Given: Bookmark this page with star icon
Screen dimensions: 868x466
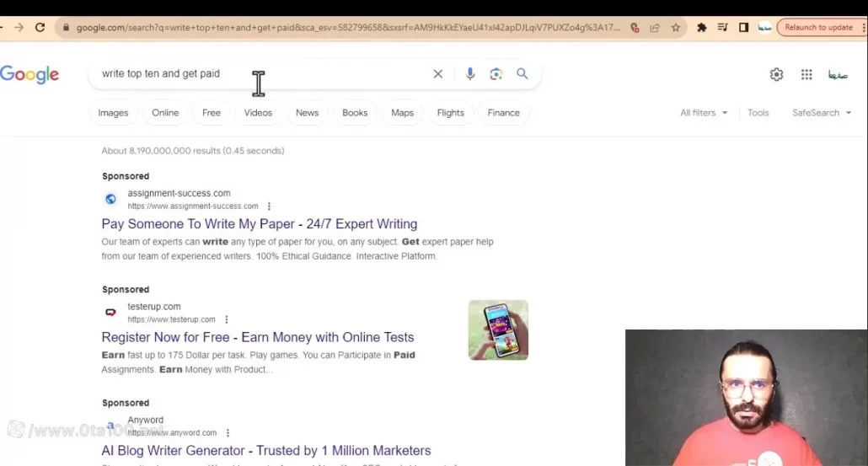Looking at the screenshot, I should pyautogui.click(x=676, y=27).
